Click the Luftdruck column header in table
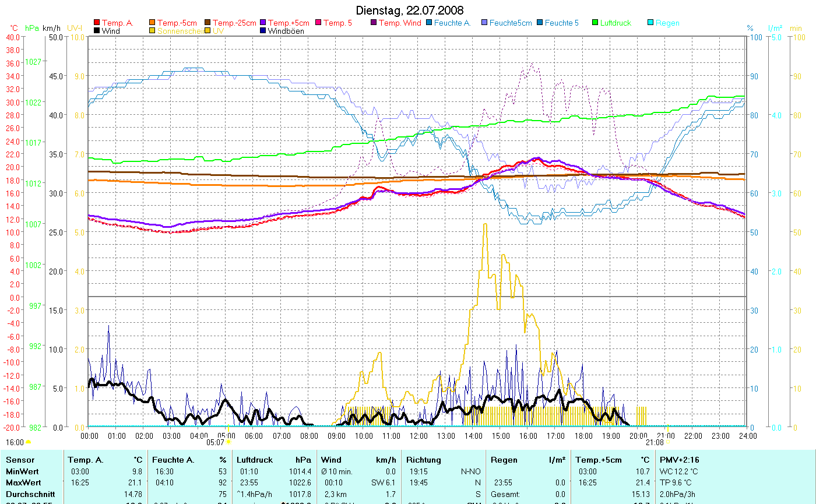Screen dimensions: 816x504 (x=254, y=460)
